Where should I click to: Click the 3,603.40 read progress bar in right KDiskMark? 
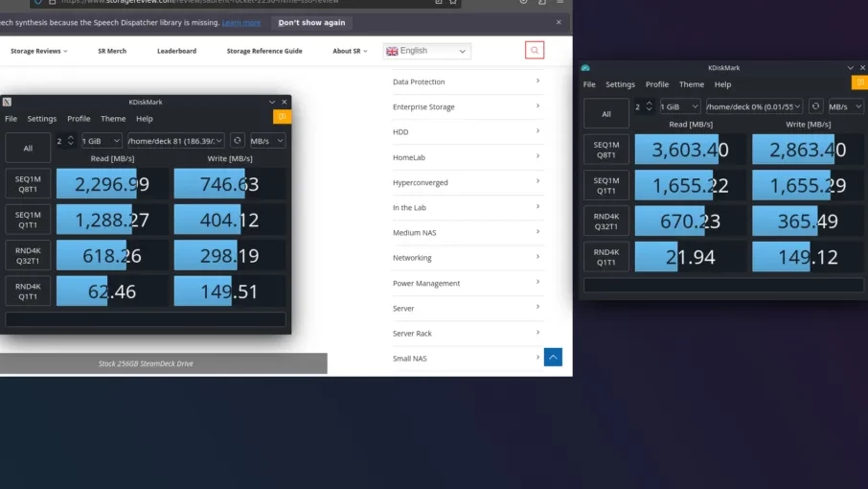click(x=690, y=150)
